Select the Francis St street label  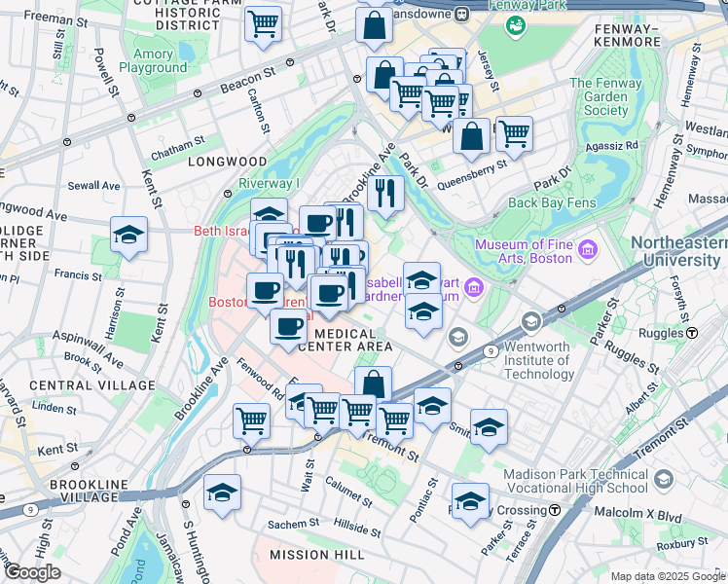pos(78,274)
